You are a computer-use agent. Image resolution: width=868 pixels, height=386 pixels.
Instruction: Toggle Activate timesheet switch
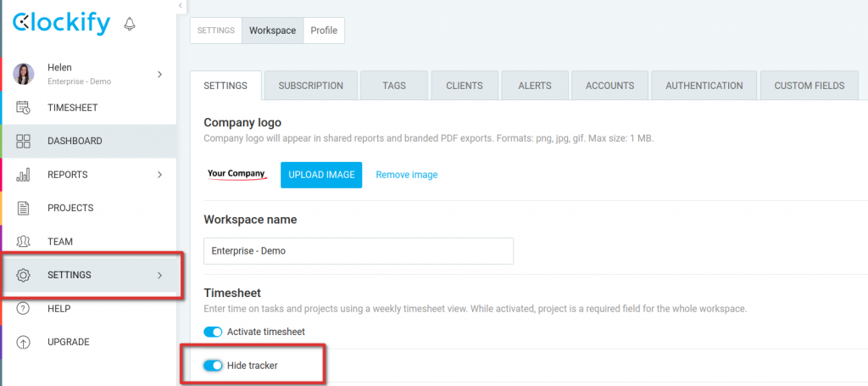(213, 332)
